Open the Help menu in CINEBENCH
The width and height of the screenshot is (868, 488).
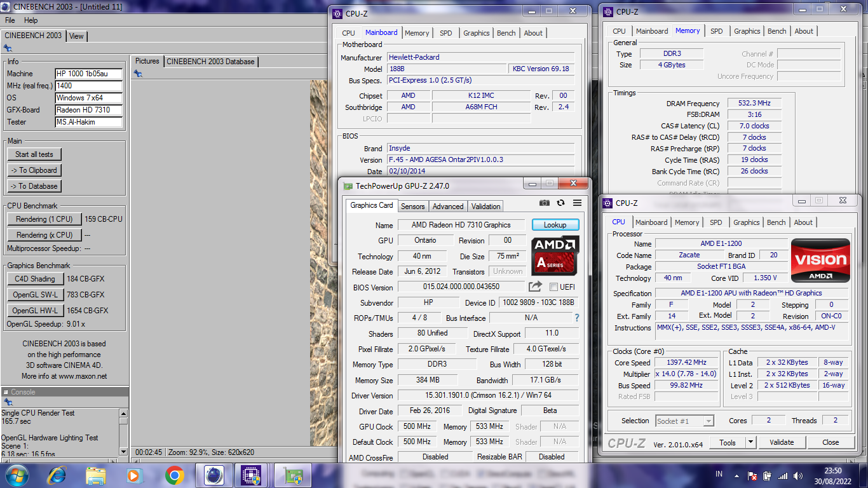coord(31,20)
